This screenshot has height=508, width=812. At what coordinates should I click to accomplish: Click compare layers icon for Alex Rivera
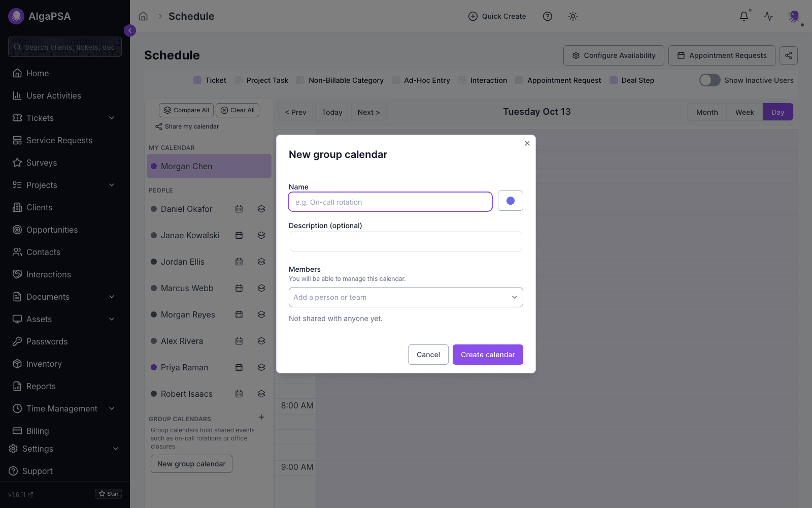pyautogui.click(x=261, y=341)
